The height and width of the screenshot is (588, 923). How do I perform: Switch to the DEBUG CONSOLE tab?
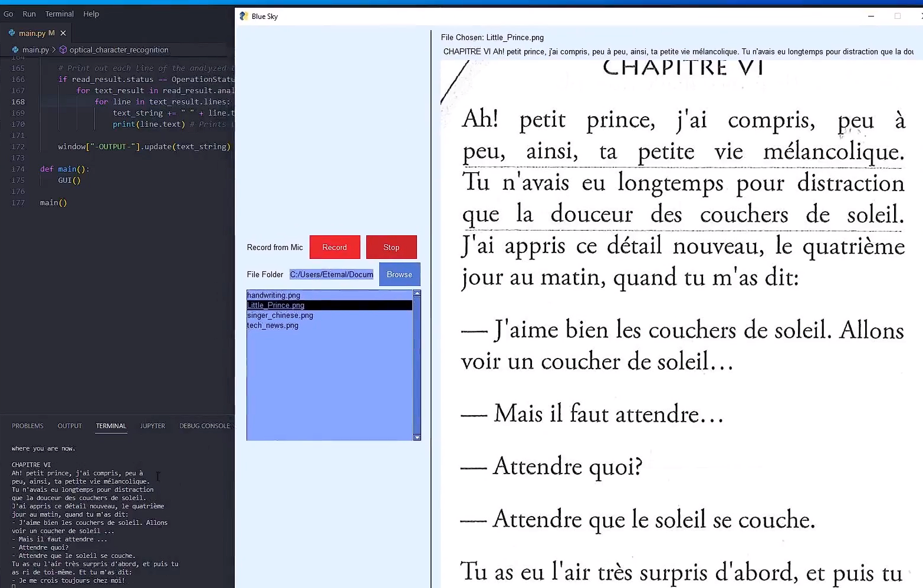coord(204,426)
